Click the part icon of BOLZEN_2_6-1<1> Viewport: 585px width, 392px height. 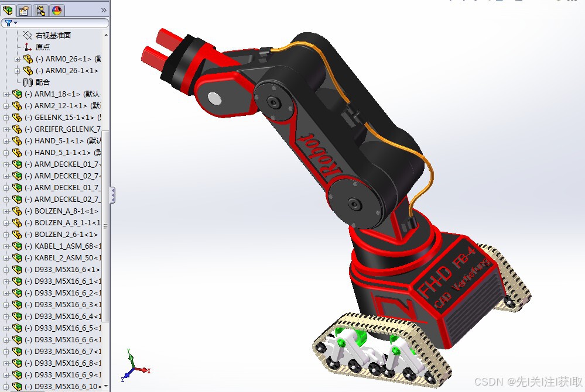click(17, 235)
